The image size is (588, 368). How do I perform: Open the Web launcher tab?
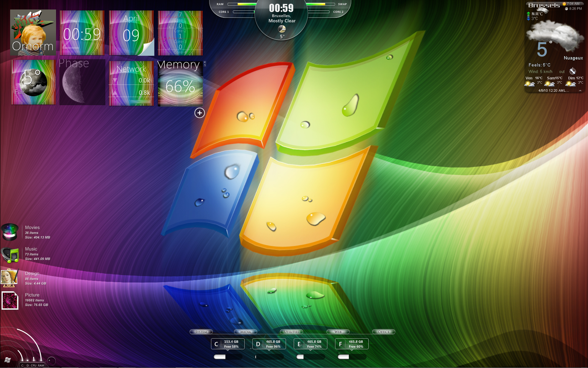coord(338,332)
